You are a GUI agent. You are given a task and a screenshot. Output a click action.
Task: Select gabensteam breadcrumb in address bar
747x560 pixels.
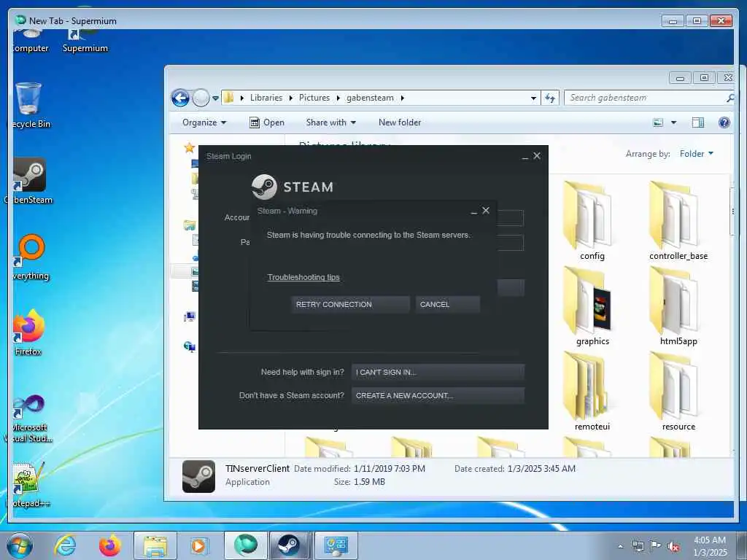click(370, 98)
